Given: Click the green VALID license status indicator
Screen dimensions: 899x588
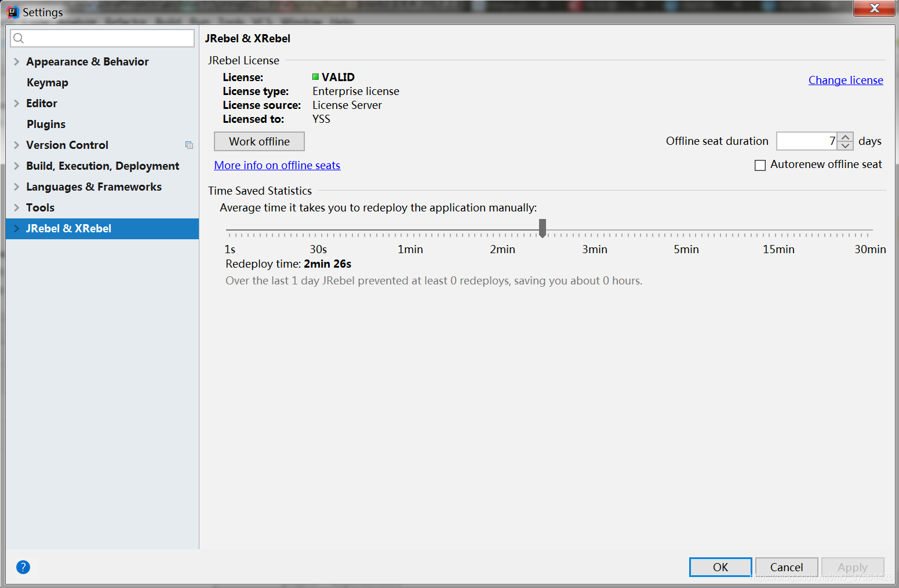Looking at the screenshot, I should (315, 77).
